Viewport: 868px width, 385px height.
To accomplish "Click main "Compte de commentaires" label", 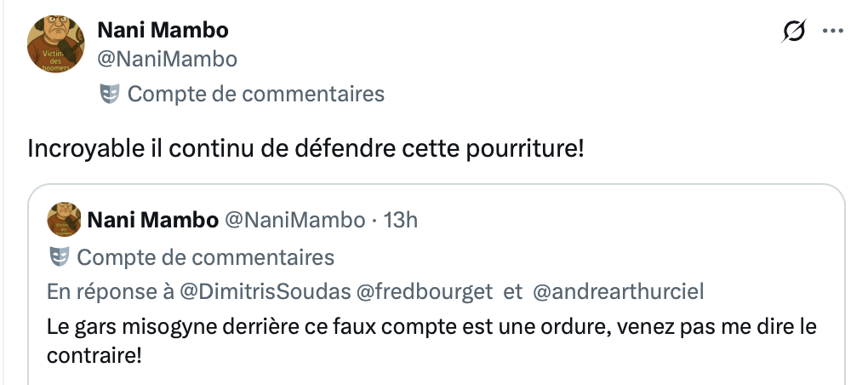I will [x=255, y=94].
